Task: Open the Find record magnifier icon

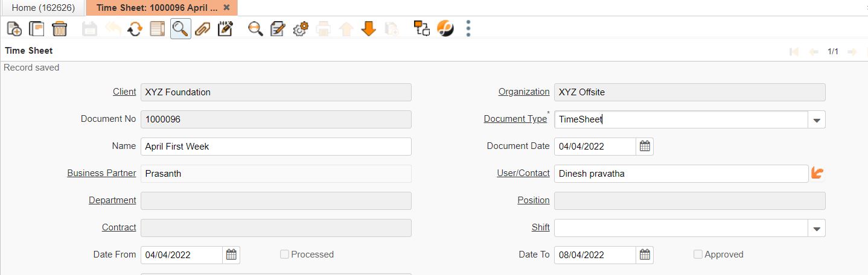Action: click(180, 28)
